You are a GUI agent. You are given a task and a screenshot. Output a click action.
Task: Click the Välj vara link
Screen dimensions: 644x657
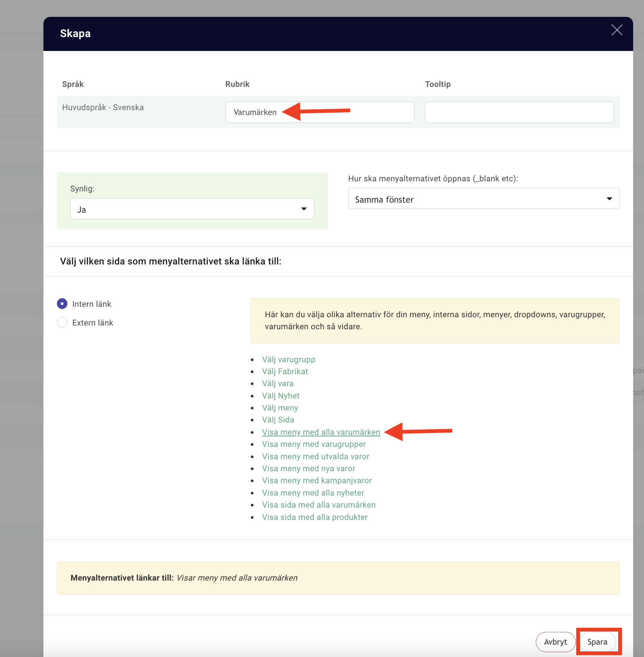[x=278, y=384]
